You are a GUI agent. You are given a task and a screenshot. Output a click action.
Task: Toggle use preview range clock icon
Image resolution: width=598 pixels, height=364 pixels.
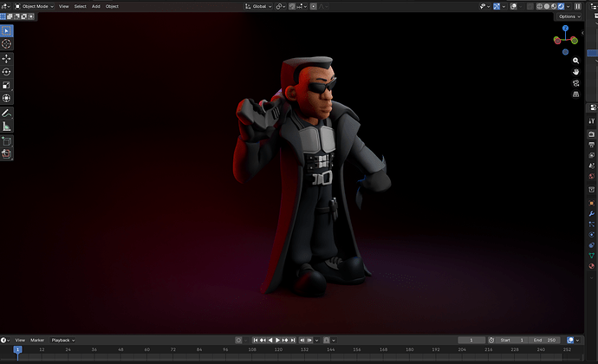(491, 340)
